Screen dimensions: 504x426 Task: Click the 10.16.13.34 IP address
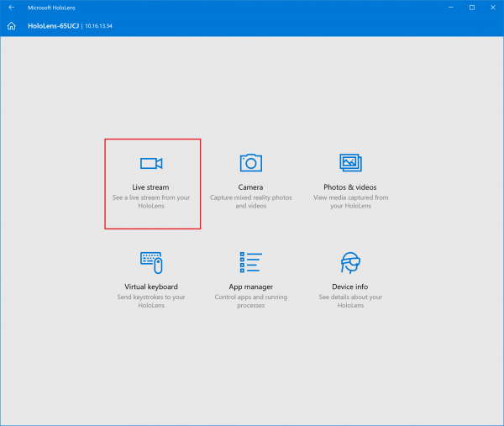click(x=98, y=26)
